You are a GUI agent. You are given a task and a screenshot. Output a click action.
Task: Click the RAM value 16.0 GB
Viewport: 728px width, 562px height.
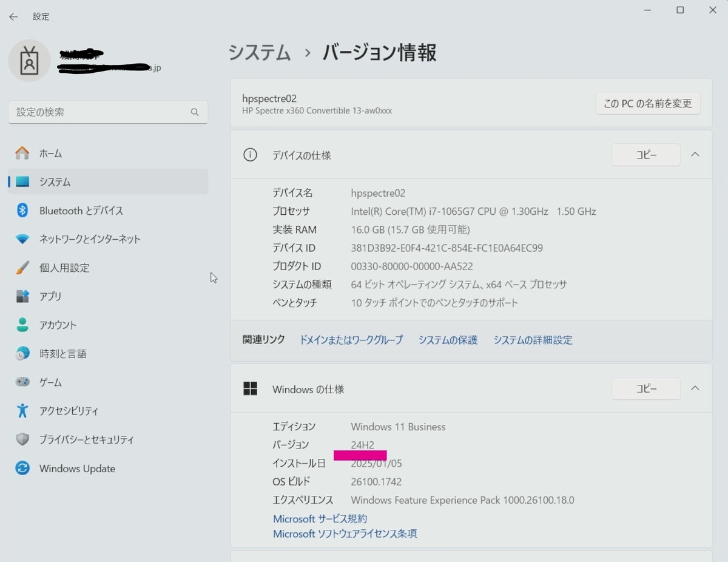(x=410, y=229)
